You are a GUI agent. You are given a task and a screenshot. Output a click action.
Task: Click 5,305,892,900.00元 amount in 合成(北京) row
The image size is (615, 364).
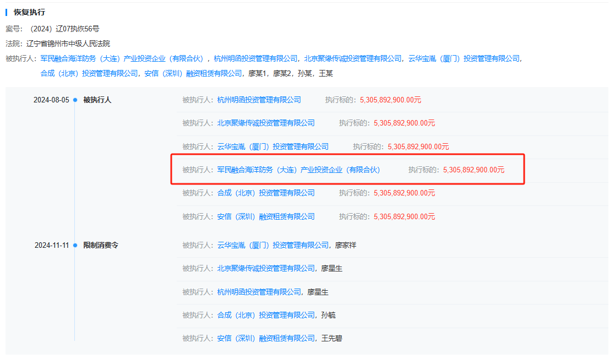click(x=404, y=193)
